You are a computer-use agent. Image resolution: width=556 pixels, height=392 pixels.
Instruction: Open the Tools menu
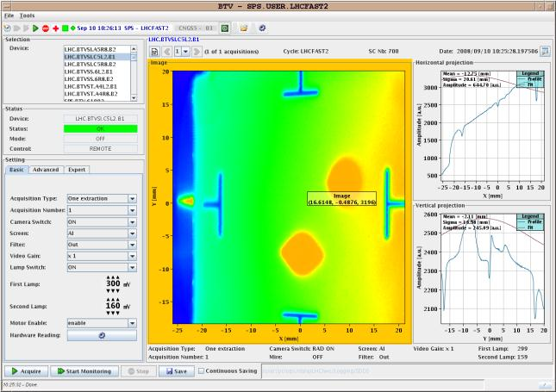coord(27,16)
